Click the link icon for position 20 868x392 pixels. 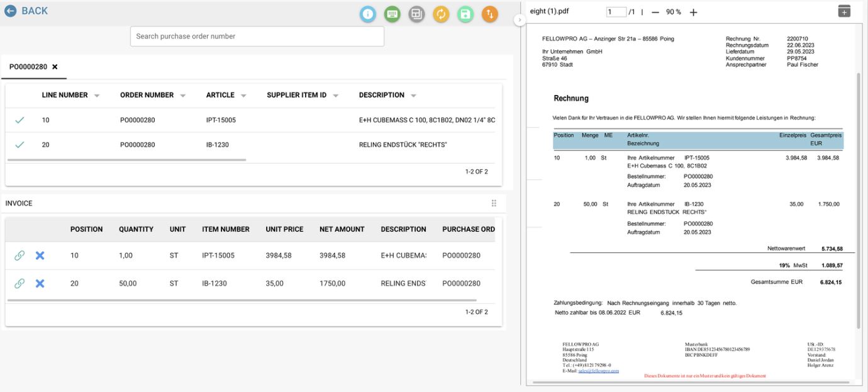[19, 283]
